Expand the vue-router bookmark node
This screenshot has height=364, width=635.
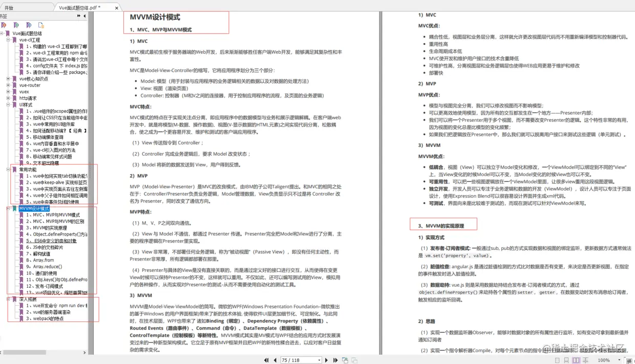tap(8, 85)
